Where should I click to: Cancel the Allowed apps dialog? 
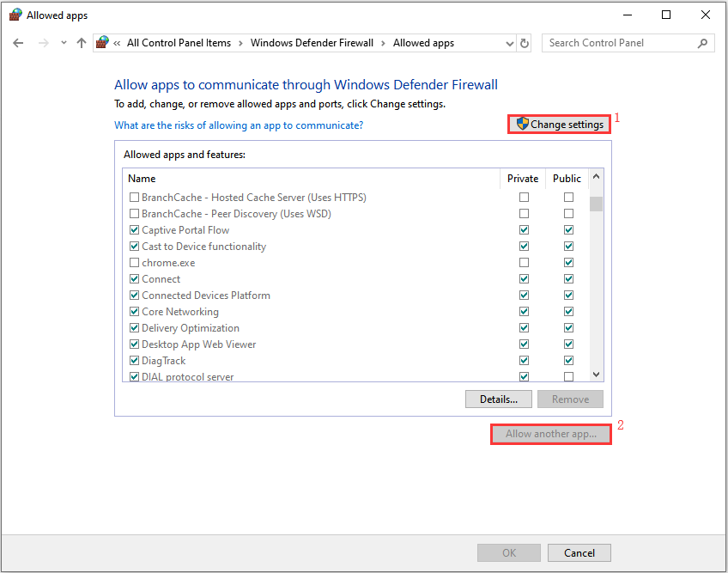[x=579, y=553]
